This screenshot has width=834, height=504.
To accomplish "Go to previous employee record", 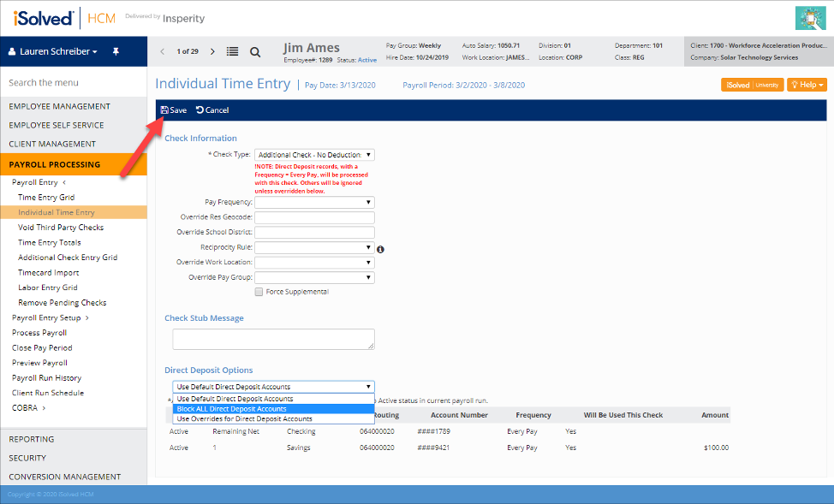I will click(162, 51).
